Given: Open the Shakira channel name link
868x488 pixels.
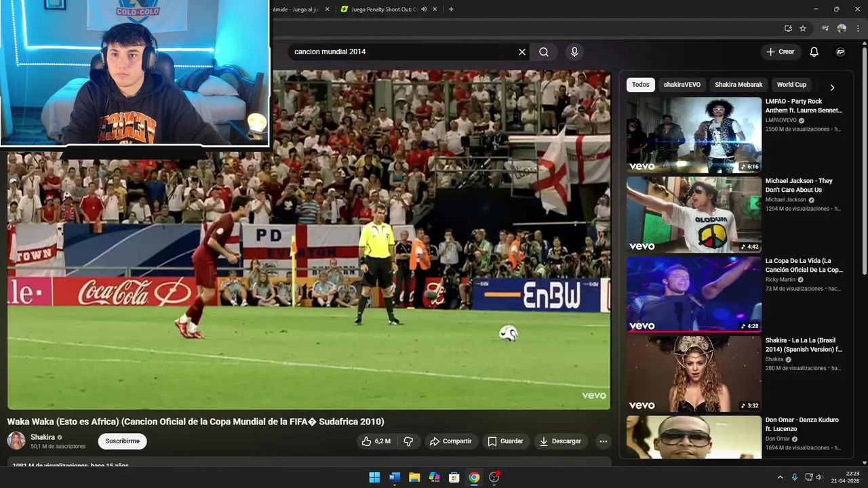Looking at the screenshot, I should pyautogui.click(x=43, y=437).
